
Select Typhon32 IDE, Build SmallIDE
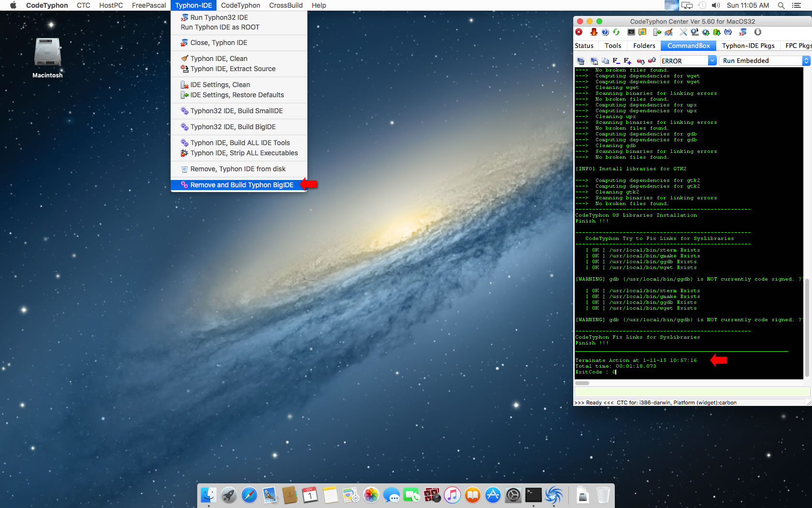point(239,111)
